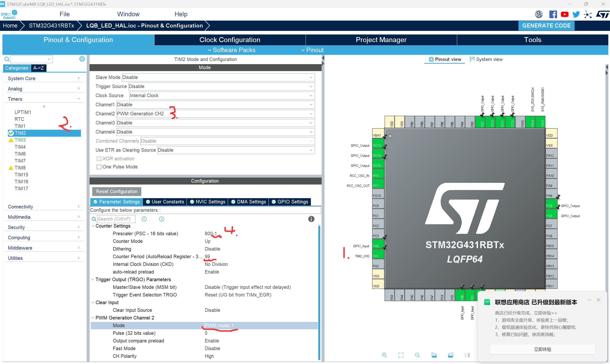Open the YouTube icon in header
This screenshot has height=364, width=610.
[564, 14]
